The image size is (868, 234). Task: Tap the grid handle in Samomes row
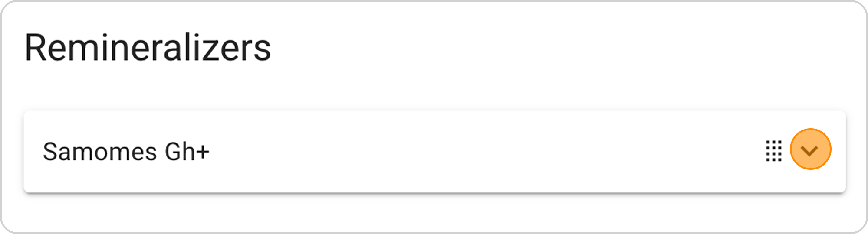(773, 151)
